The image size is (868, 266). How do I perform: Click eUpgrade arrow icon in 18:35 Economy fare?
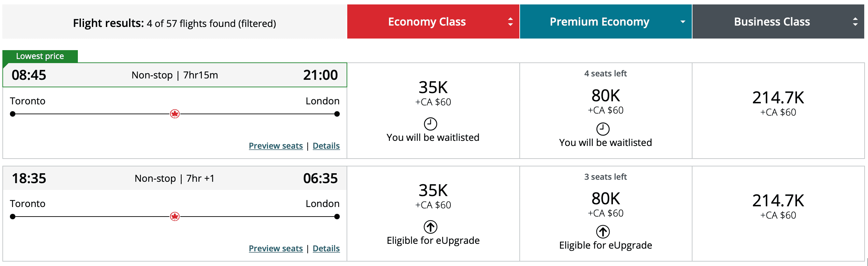tap(430, 227)
